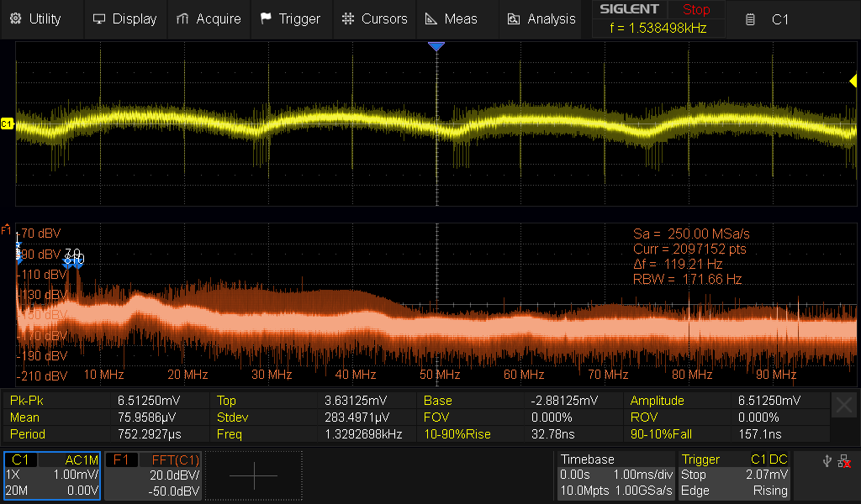Click the disconnected network status icon
The height and width of the screenshot is (504, 861).
click(x=843, y=461)
